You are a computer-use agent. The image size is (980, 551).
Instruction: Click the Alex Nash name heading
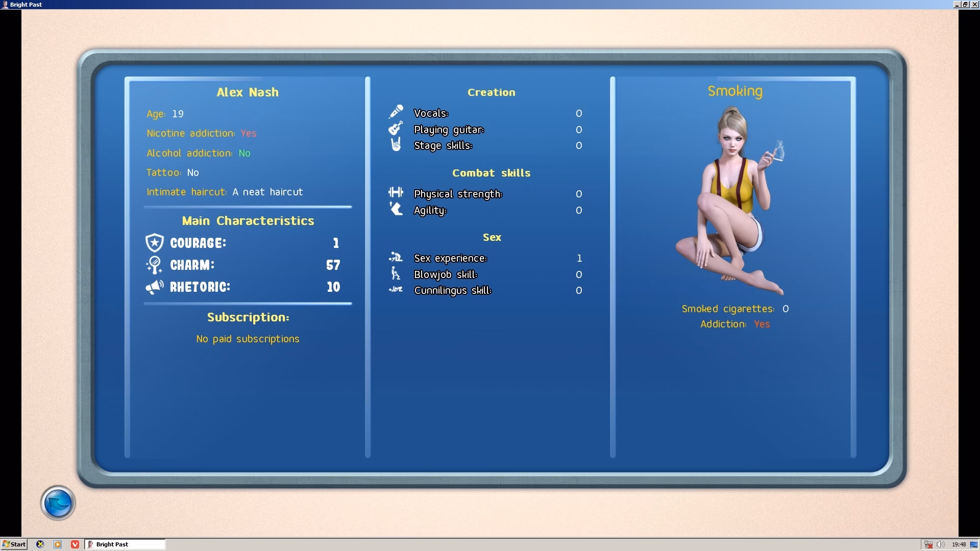pyautogui.click(x=248, y=92)
